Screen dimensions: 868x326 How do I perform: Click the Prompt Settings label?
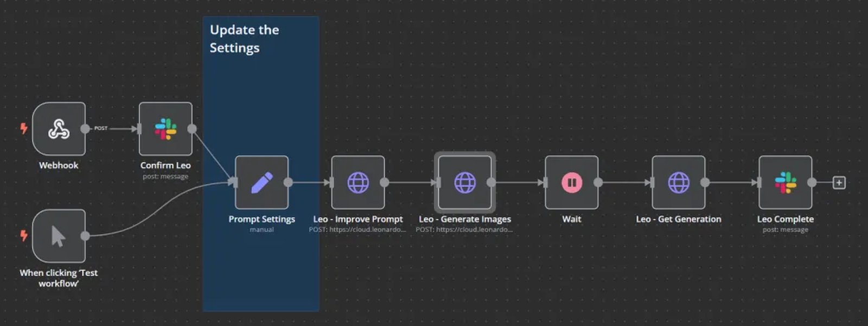click(261, 219)
